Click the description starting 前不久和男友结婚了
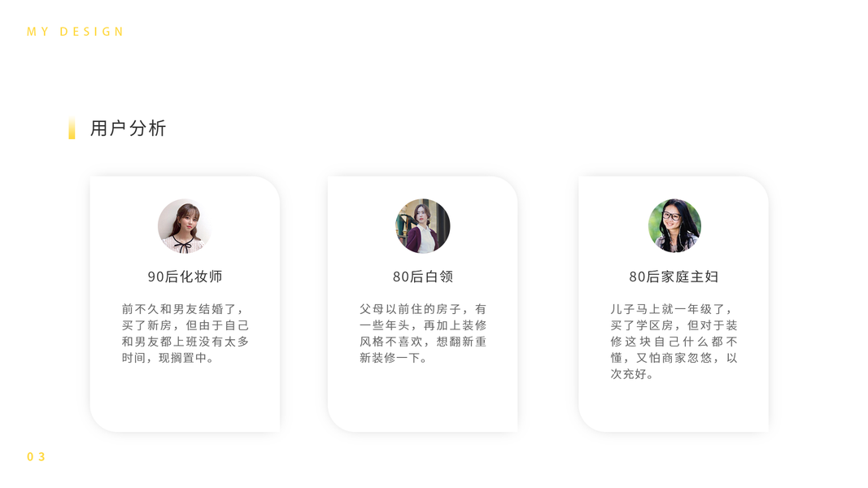The image size is (868, 488). [x=185, y=333]
